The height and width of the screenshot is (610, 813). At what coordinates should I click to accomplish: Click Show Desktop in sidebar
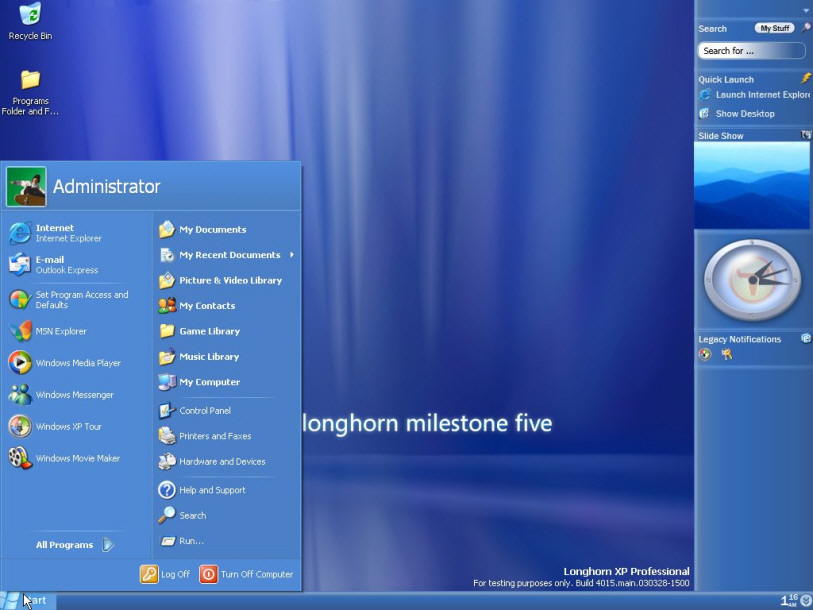click(737, 114)
